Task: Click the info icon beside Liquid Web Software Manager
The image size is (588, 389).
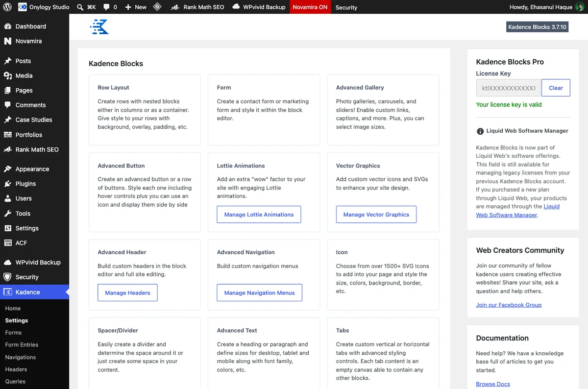Action: (480, 131)
